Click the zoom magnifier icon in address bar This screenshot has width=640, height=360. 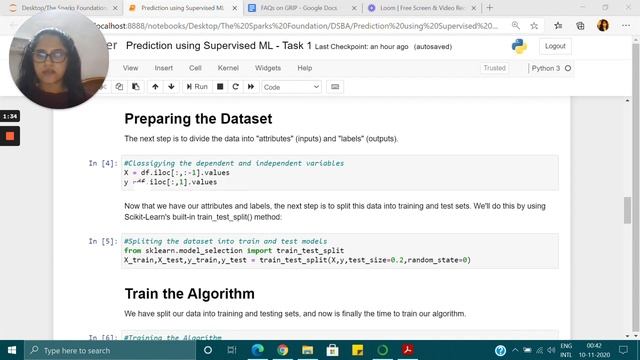(516, 26)
